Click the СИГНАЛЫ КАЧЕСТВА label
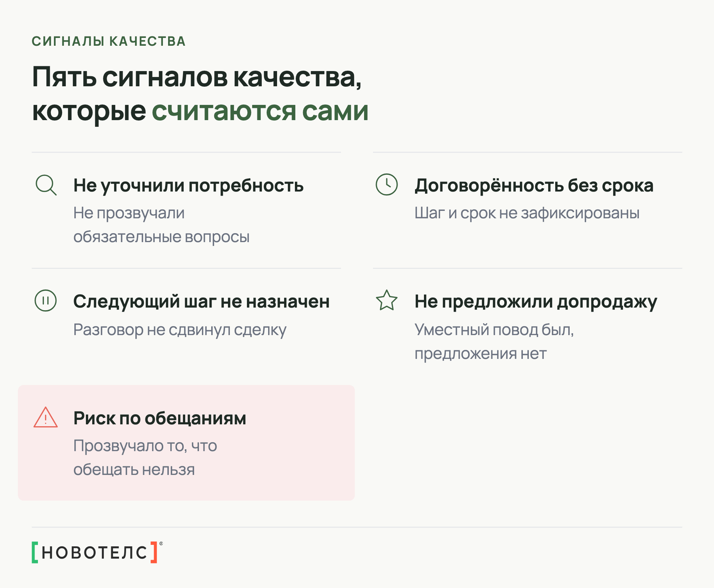 coord(109,41)
